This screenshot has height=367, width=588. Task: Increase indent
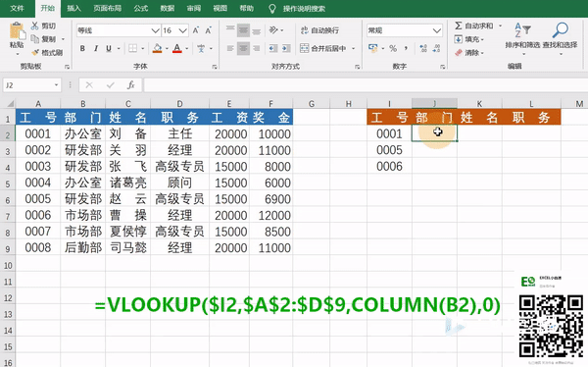point(286,48)
